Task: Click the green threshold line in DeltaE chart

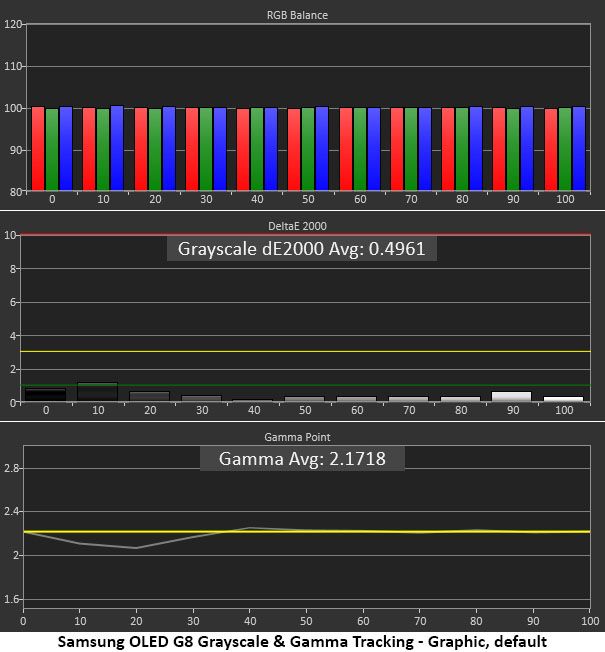Action: pos(306,385)
